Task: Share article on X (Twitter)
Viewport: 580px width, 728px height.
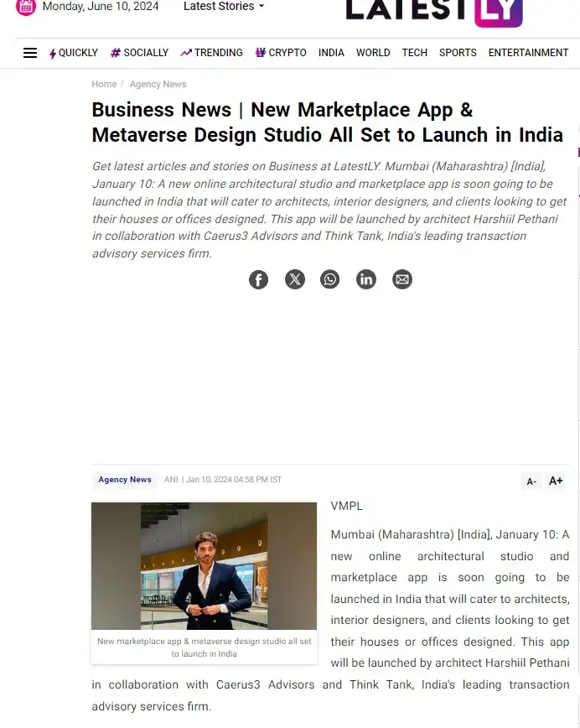Action: point(295,279)
